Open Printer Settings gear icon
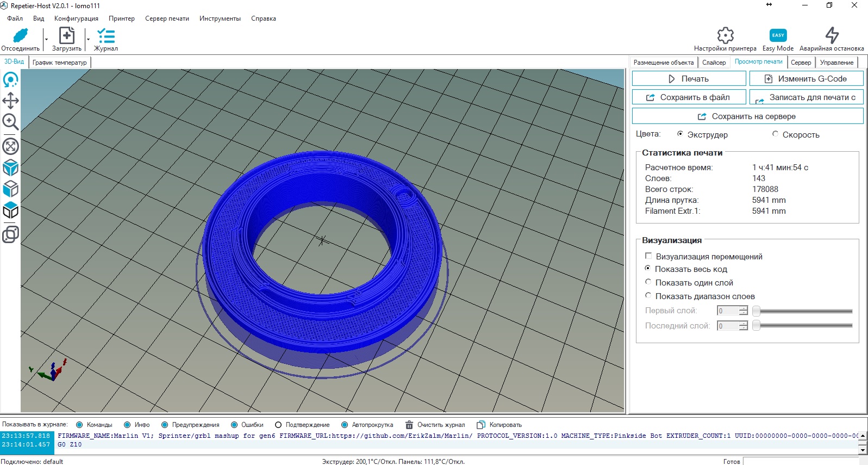This screenshot has height=465, width=868. coord(725,35)
